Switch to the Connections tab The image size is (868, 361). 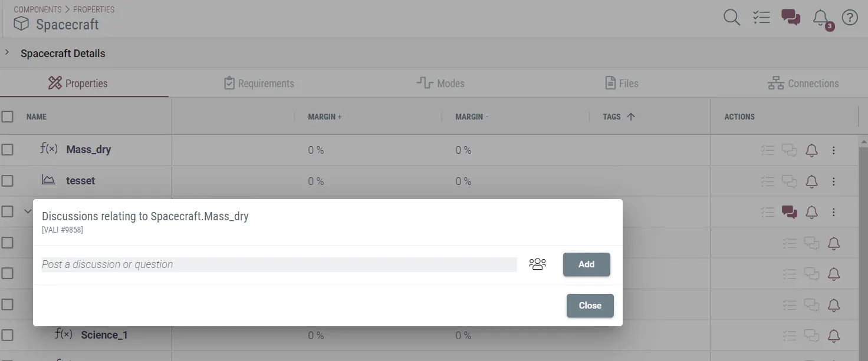coord(803,84)
